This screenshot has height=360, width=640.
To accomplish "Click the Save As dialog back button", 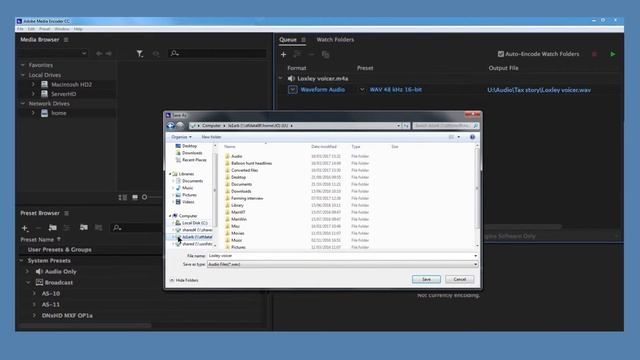I will coord(171,126).
